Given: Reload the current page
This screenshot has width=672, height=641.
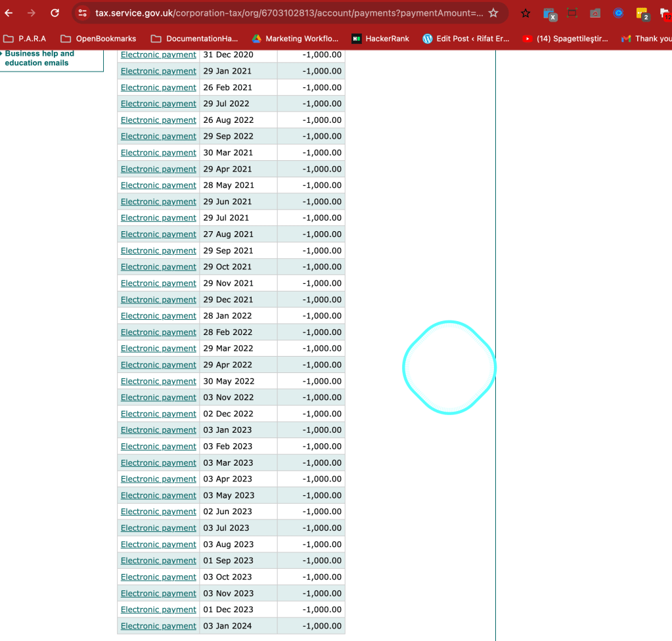Looking at the screenshot, I should pyautogui.click(x=55, y=13).
